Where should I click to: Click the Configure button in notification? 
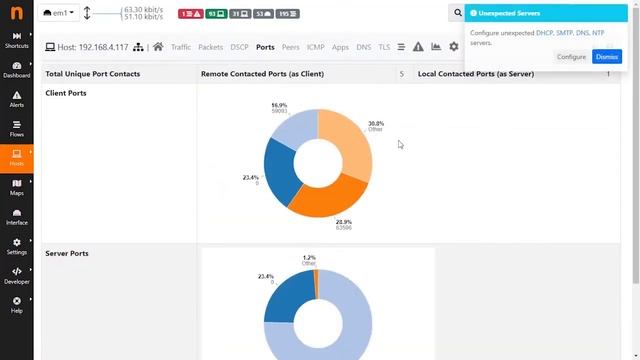tap(571, 57)
